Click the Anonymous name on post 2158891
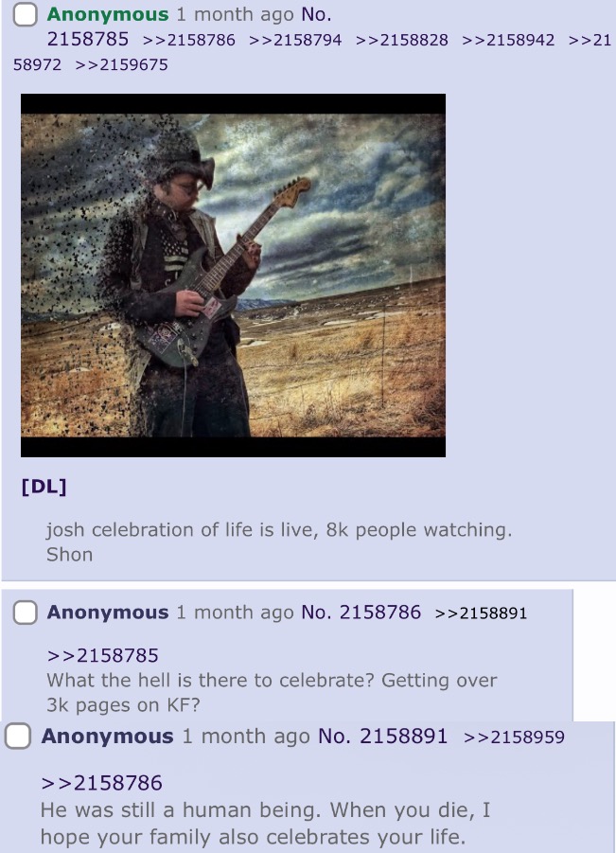 (x=108, y=736)
